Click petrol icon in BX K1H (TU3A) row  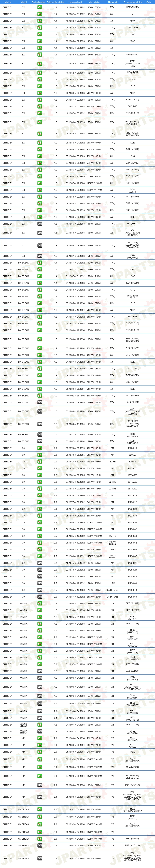pos(40,55)
